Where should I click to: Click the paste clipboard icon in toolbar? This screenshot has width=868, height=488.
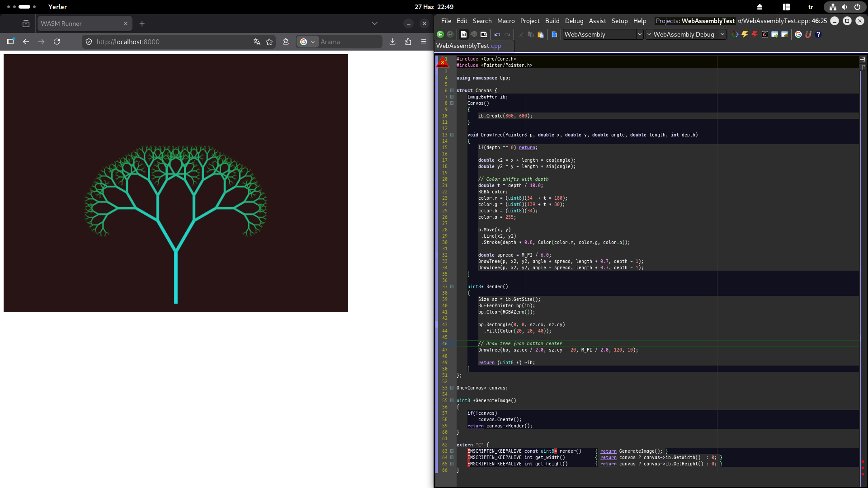[x=541, y=34]
